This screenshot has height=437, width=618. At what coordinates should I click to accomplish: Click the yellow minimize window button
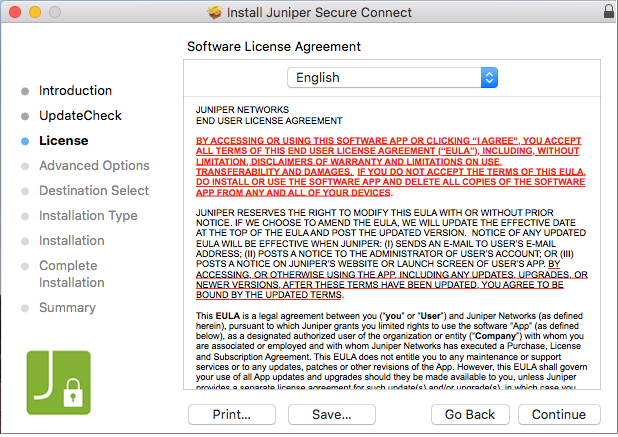point(38,13)
